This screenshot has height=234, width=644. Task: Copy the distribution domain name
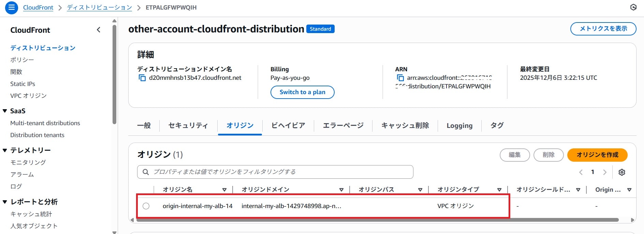(x=142, y=78)
